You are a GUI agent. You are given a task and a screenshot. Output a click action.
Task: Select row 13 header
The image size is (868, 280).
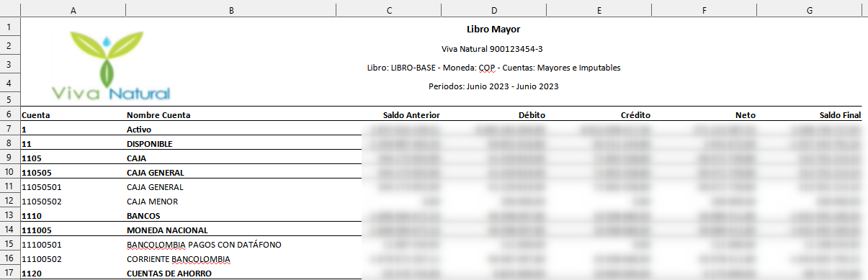pos(10,214)
